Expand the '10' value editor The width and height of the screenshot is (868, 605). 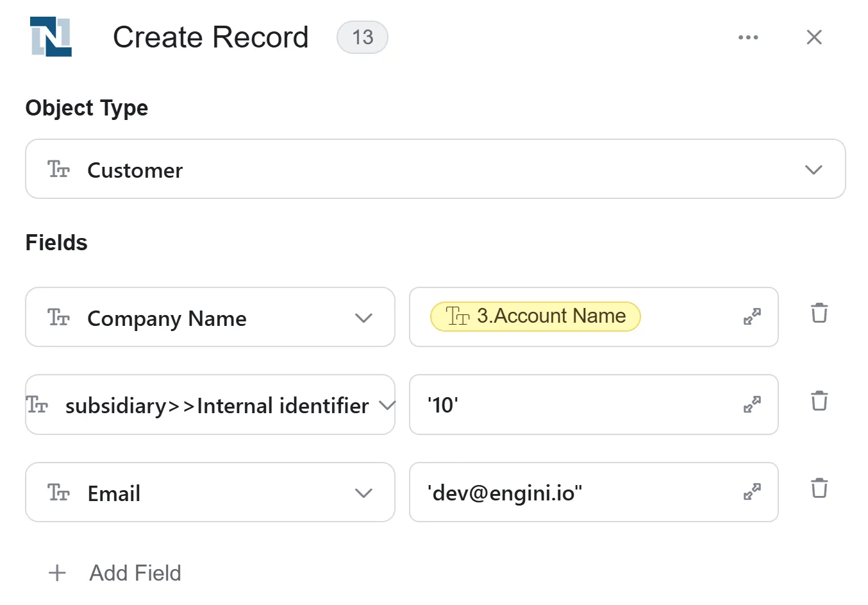tap(752, 404)
